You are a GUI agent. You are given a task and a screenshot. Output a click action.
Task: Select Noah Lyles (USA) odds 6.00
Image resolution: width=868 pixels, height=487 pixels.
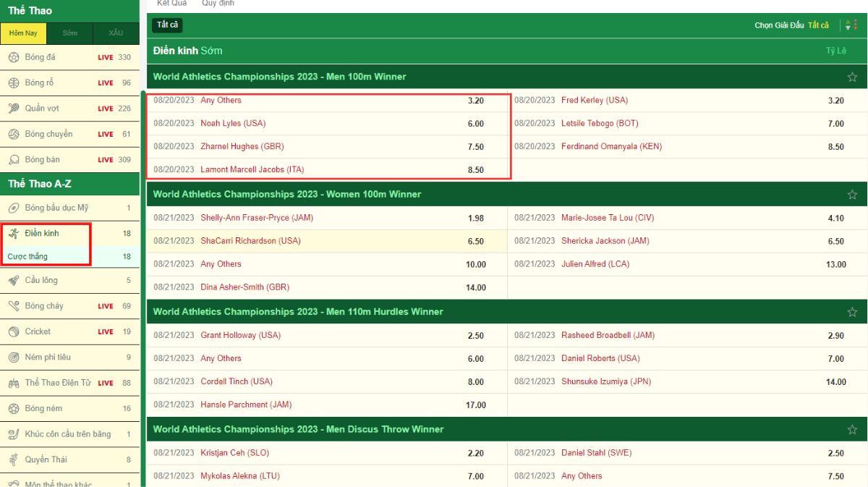click(x=475, y=124)
